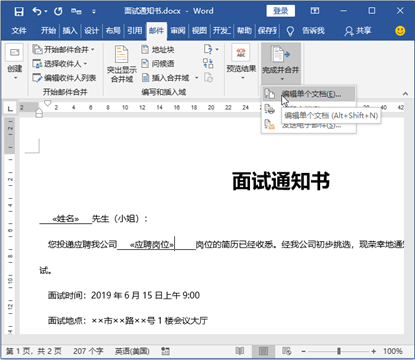
Task: Click the Save icon in title bar
Action: pos(19,11)
